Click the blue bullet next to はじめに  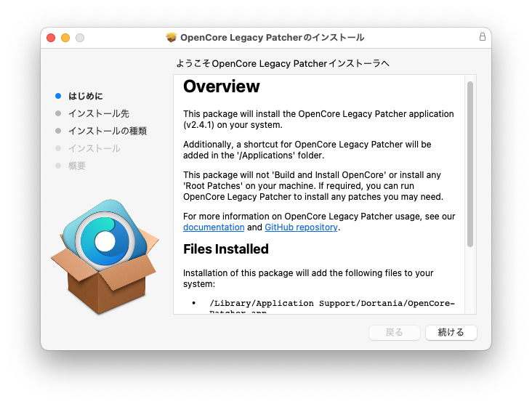[58, 96]
